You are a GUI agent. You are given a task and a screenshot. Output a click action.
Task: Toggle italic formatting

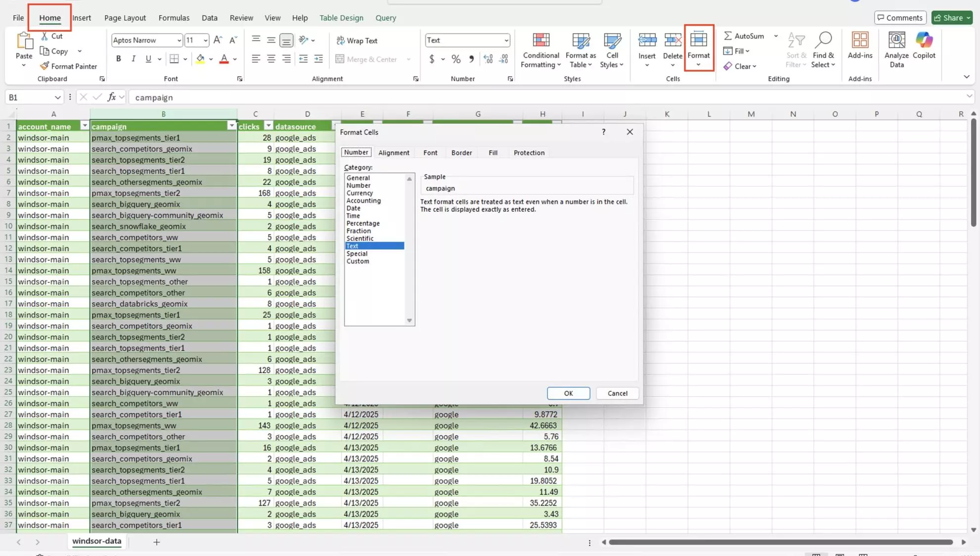(x=133, y=58)
